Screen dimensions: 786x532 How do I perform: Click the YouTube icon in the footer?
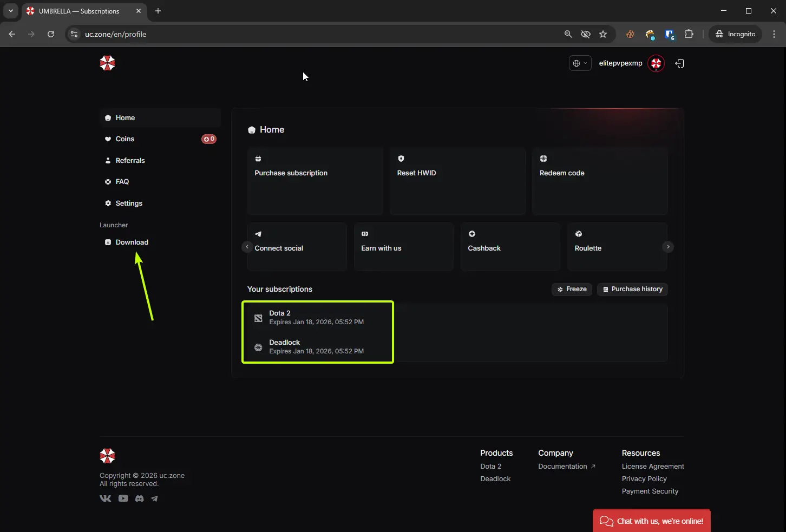(123, 498)
